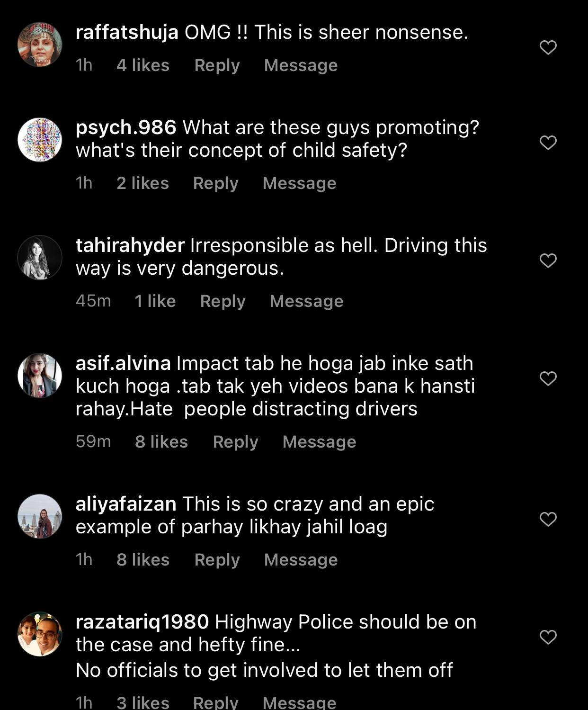Reply to the psych.986 comment

(215, 183)
